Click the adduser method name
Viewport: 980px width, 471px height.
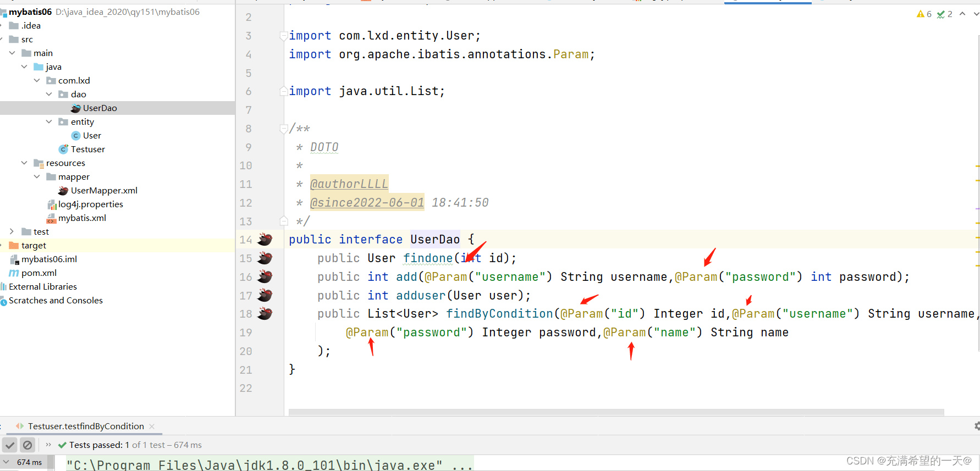coord(421,295)
